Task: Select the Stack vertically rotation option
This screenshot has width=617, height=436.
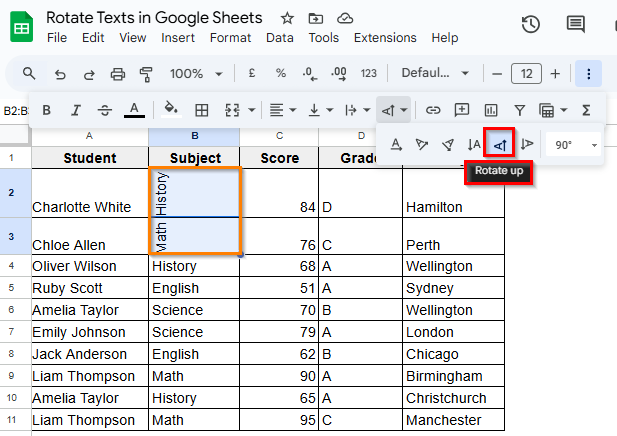Action: [474, 144]
